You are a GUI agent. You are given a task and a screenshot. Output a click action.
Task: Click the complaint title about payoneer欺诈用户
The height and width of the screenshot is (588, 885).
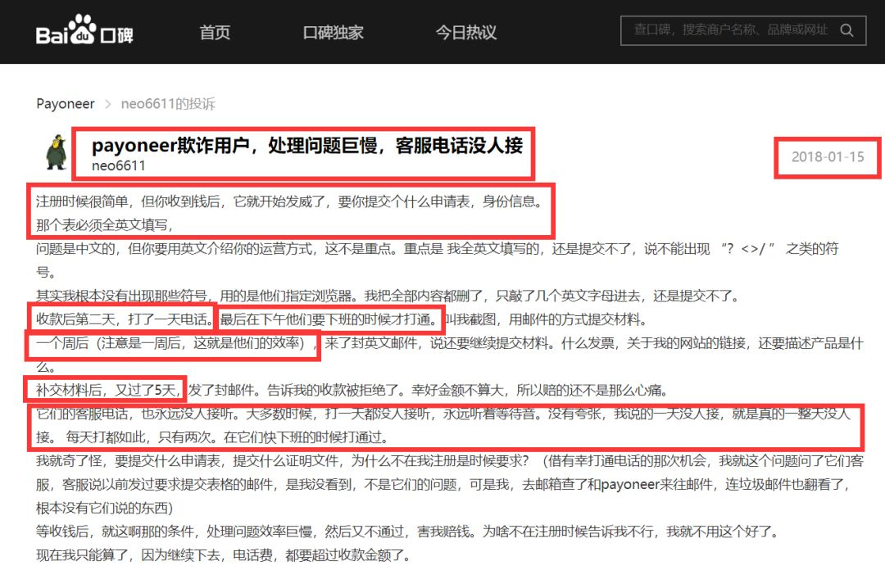point(307,146)
